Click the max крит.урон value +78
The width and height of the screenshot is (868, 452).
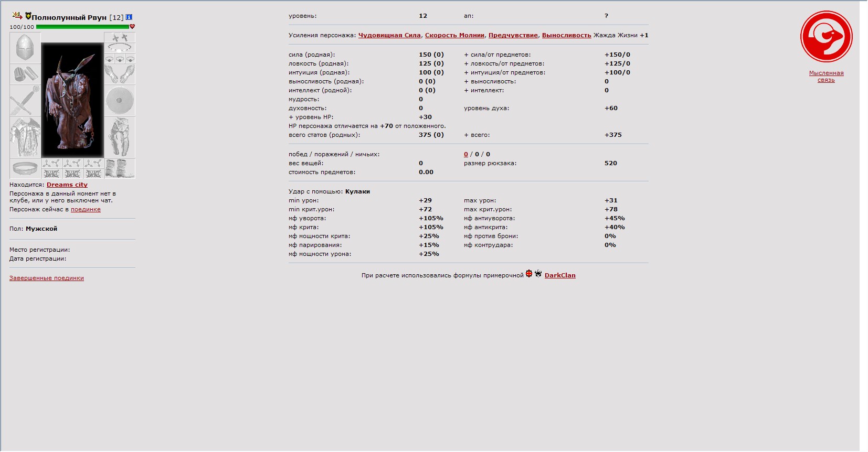[x=611, y=209]
